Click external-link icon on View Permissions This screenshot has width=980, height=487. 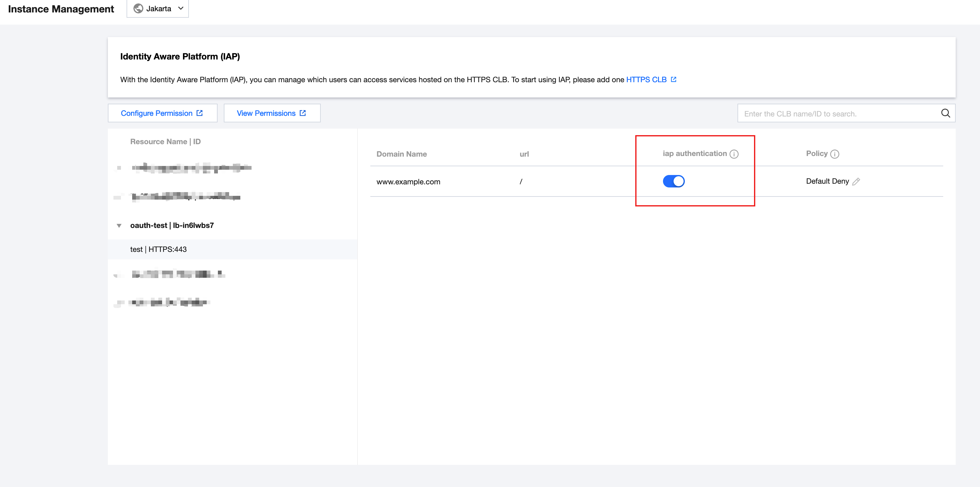pos(302,113)
